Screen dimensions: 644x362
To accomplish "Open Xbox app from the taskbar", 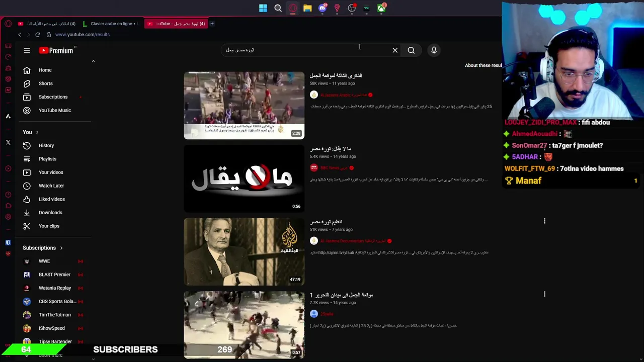I will (381, 8).
